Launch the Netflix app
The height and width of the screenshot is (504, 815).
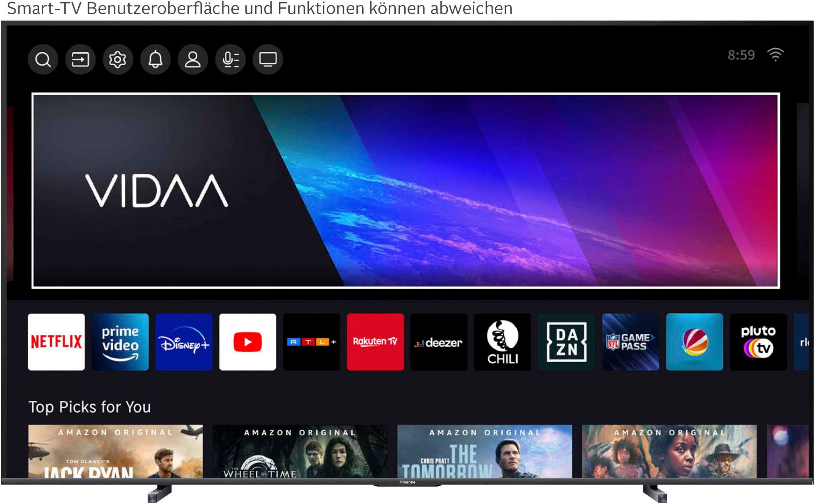click(56, 342)
